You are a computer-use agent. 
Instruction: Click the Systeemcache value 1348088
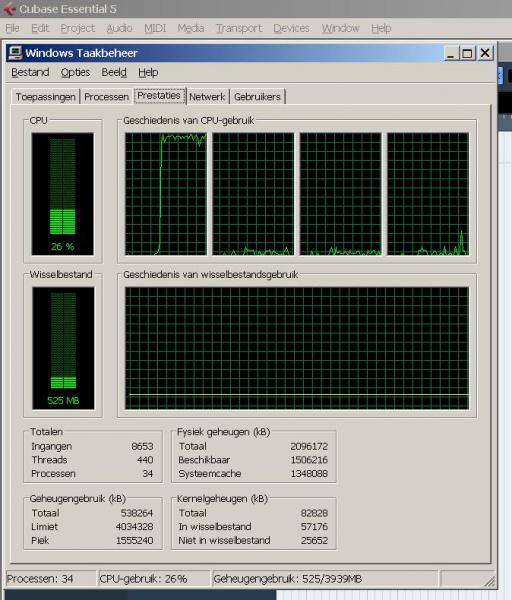click(x=309, y=474)
